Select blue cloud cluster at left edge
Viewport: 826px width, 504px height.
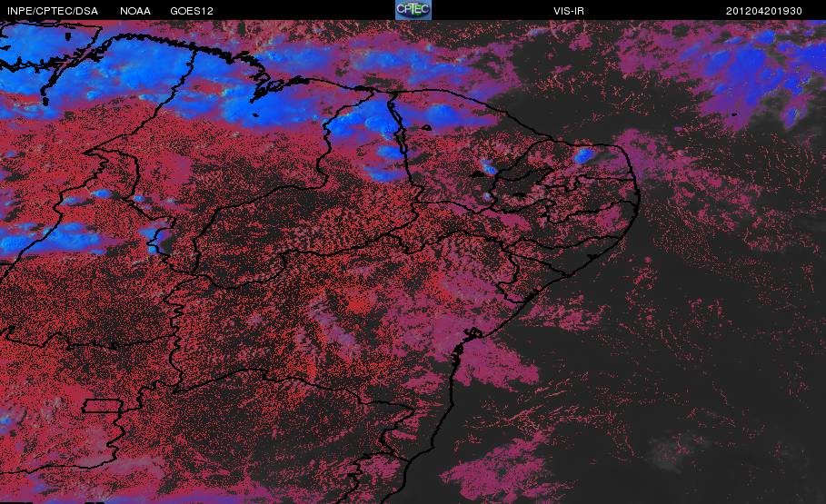[47, 238]
